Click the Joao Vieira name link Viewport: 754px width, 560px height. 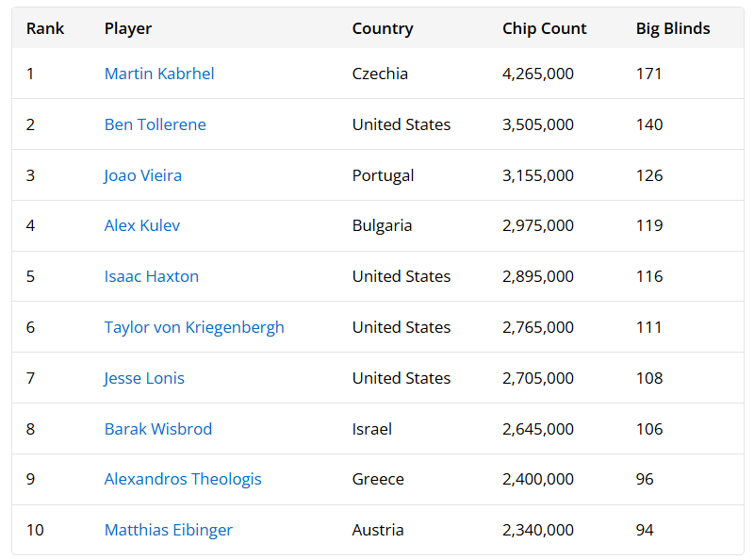pyautogui.click(x=143, y=175)
